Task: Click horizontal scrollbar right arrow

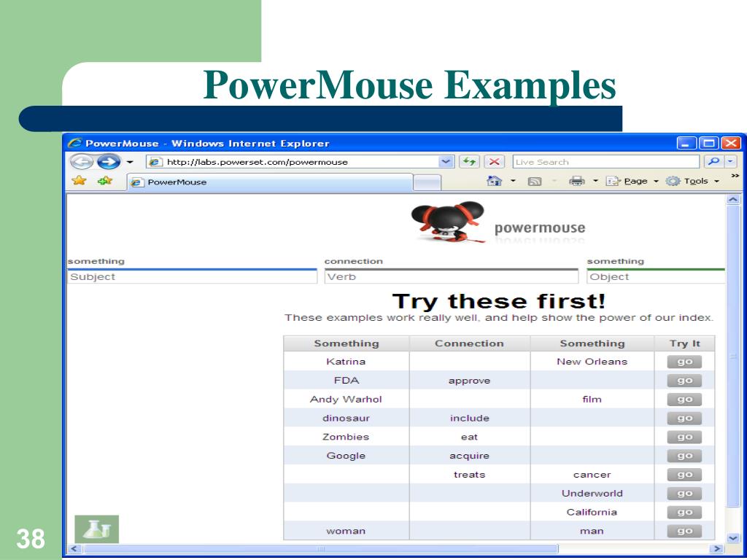Action: [x=716, y=548]
